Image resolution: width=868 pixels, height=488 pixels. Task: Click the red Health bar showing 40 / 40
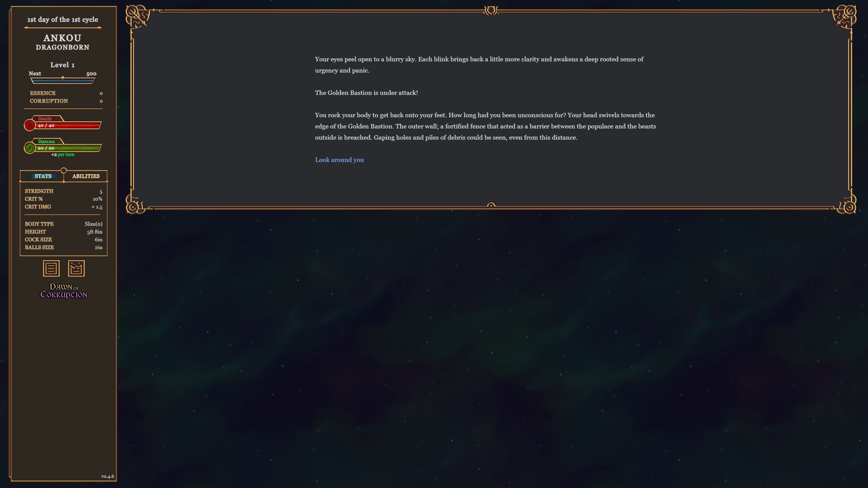click(68, 126)
